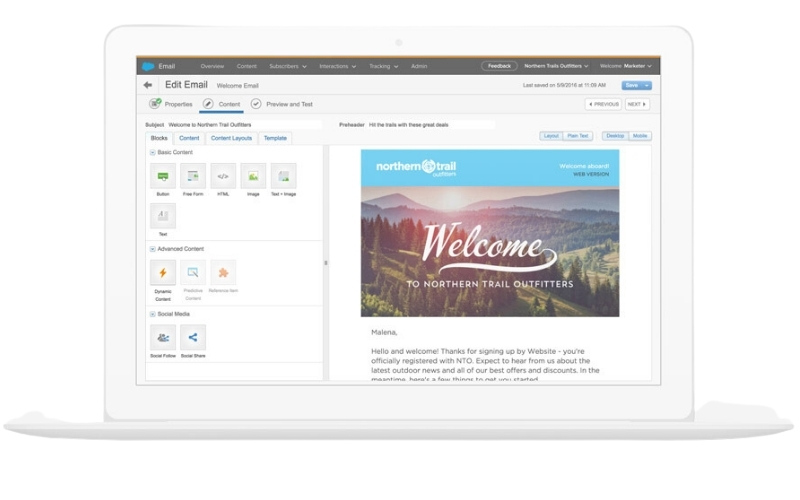800x500 pixels.
Task: Choose the HTML content block
Action: pos(223,177)
